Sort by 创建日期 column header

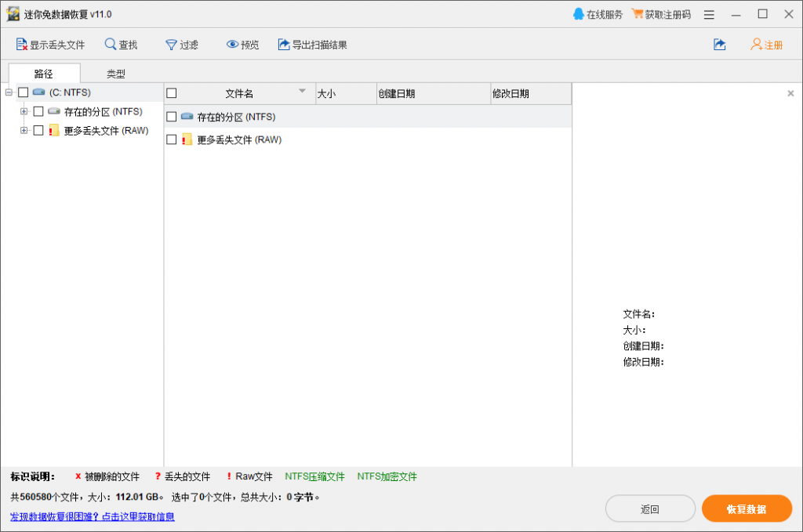tap(434, 93)
